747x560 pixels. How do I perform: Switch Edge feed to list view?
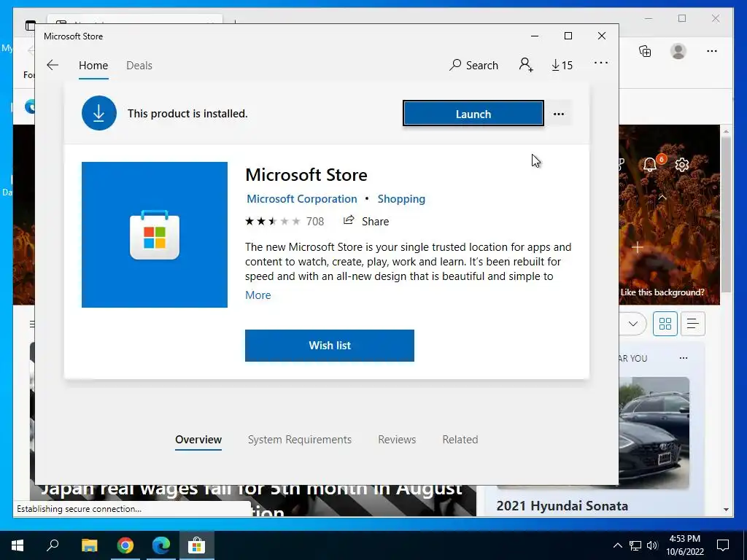coord(693,324)
